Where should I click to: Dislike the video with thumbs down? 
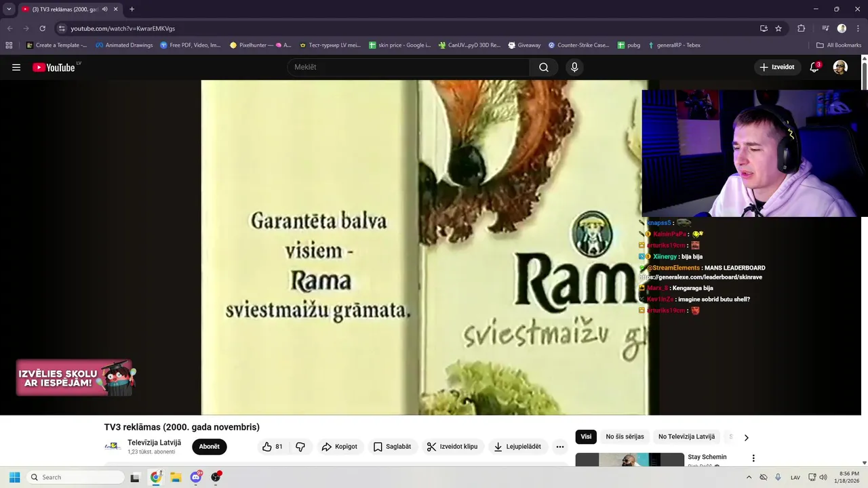pyautogui.click(x=300, y=447)
